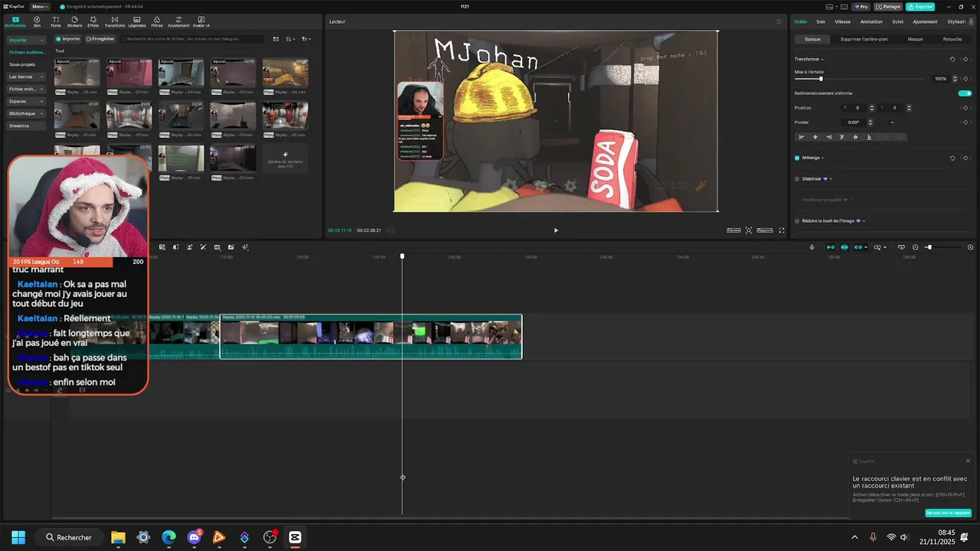Toggle timeline auto-snapping icon

coord(844,247)
